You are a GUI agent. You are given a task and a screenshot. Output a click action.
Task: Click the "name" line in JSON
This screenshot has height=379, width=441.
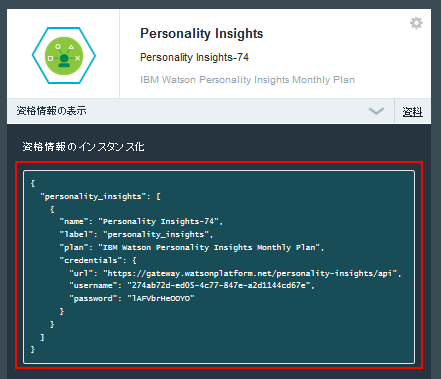click(x=141, y=221)
